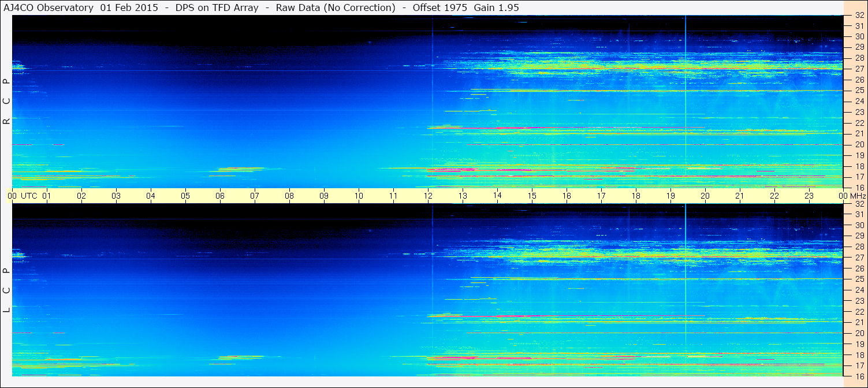Click the 30 MHz label in LCP panel
Image resolution: width=868 pixels, height=388 pixels.
tap(859, 225)
